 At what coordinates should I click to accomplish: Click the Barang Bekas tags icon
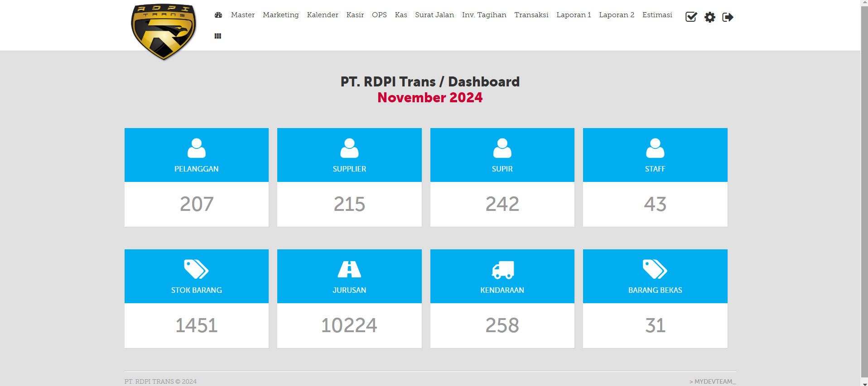(x=655, y=269)
